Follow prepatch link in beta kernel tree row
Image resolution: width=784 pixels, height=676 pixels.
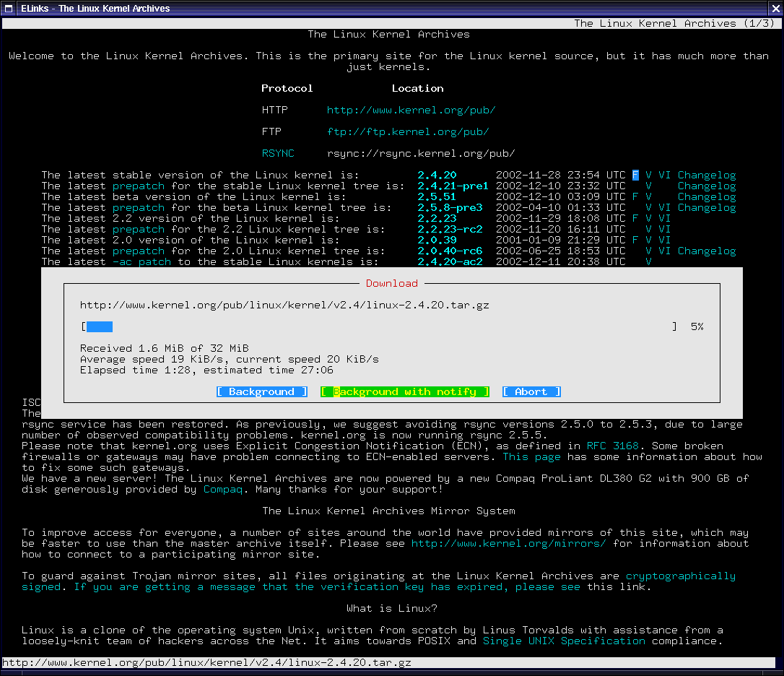pos(139,208)
